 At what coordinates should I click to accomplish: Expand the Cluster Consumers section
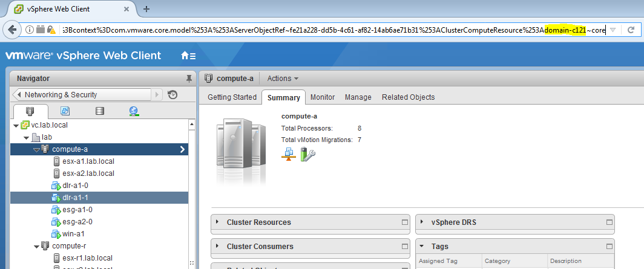[217, 247]
